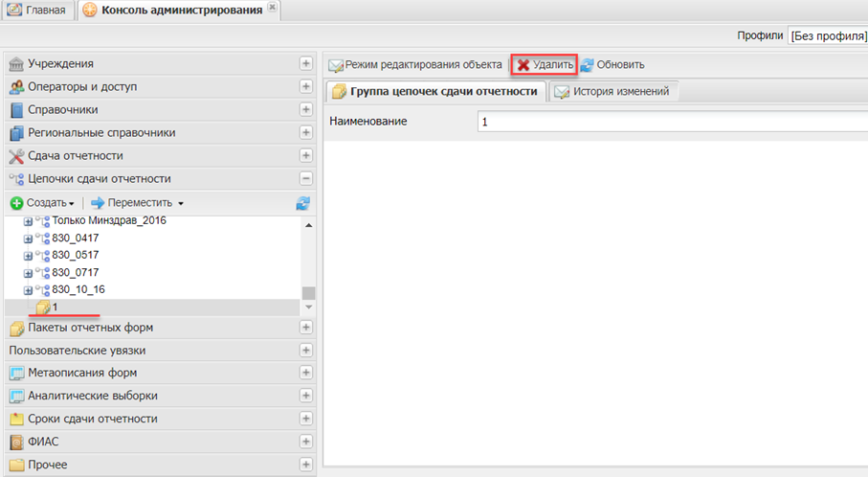Click the red X Удалить icon
This screenshot has height=477, width=868.
(523, 65)
